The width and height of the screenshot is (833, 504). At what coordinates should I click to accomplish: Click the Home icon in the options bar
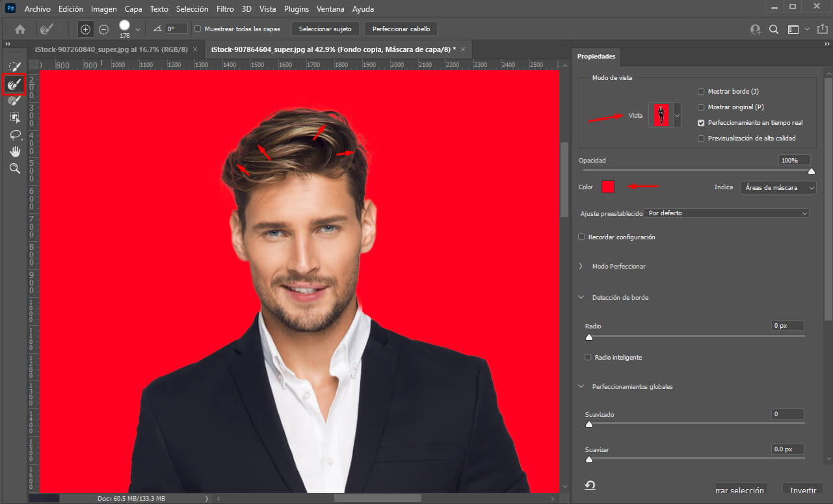point(19,29)
